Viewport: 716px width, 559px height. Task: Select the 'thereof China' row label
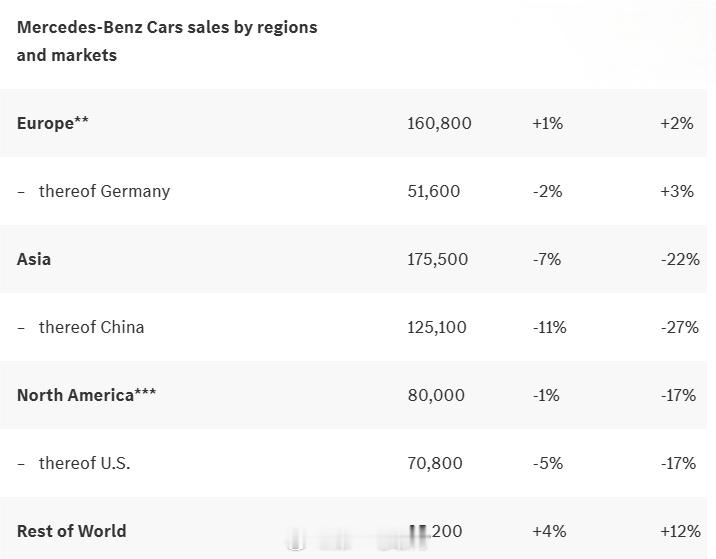point(91,327)
